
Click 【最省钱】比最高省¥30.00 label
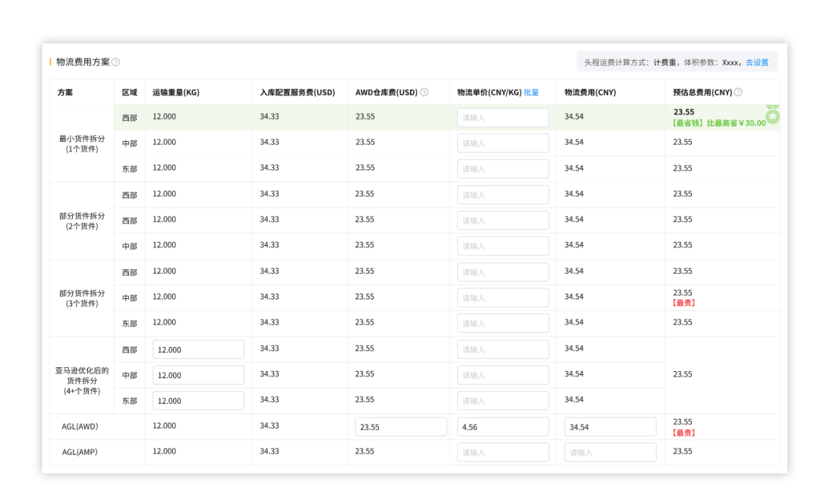[x=719, y=124]
